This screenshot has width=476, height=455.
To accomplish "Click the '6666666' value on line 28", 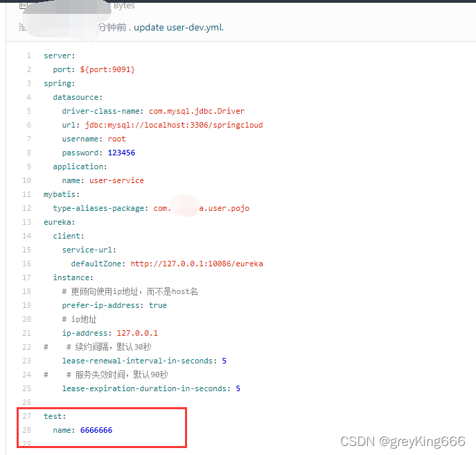I will click(x=96, y=430).
